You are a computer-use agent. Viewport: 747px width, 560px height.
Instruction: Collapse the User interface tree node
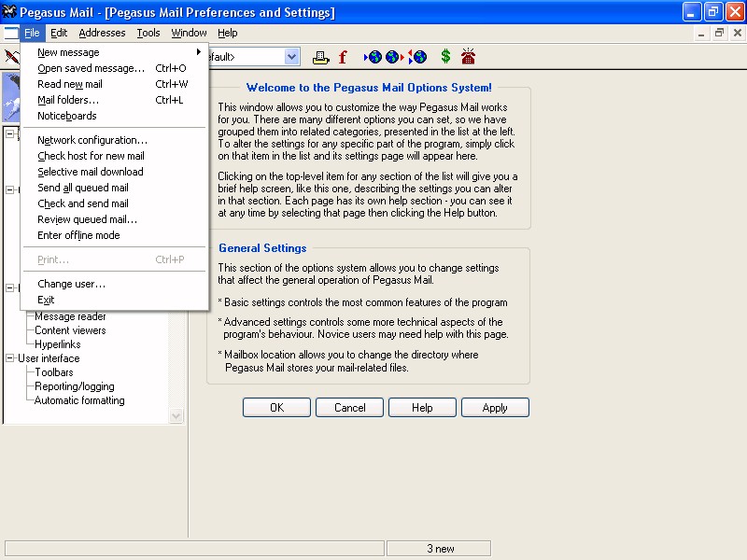pyautogui.click(x=9, y=357)
